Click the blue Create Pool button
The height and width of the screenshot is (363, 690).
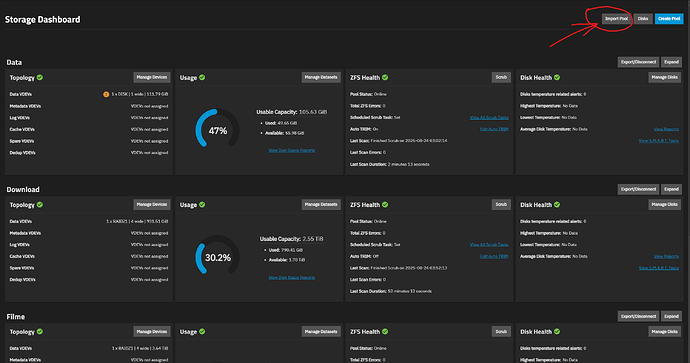pyautogui.click(x=669, y=18)
